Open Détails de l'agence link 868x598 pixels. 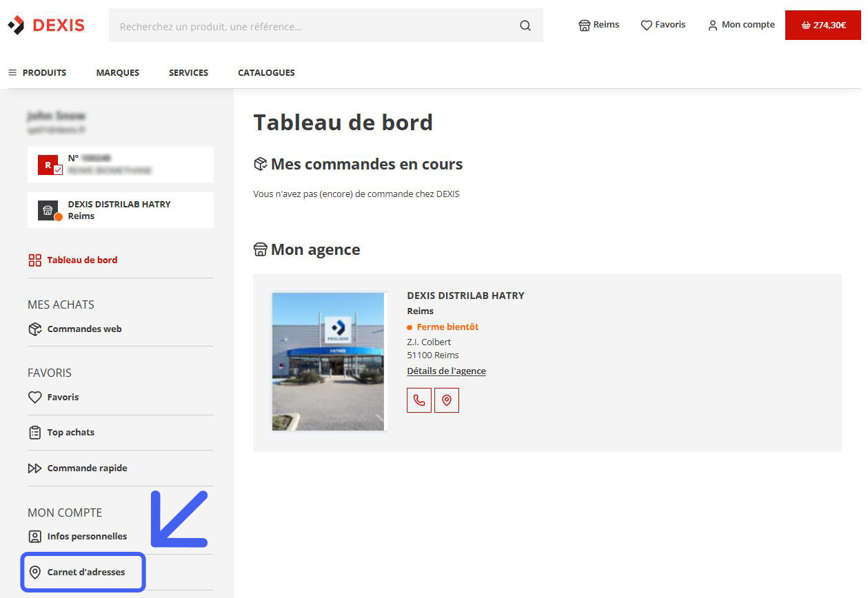click(446, 371)
